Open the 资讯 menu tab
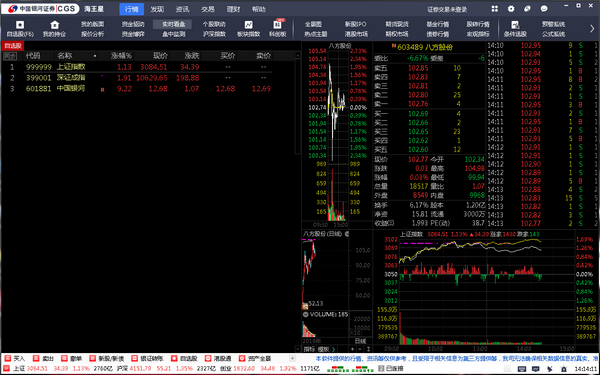 click(x=182, y=9)
